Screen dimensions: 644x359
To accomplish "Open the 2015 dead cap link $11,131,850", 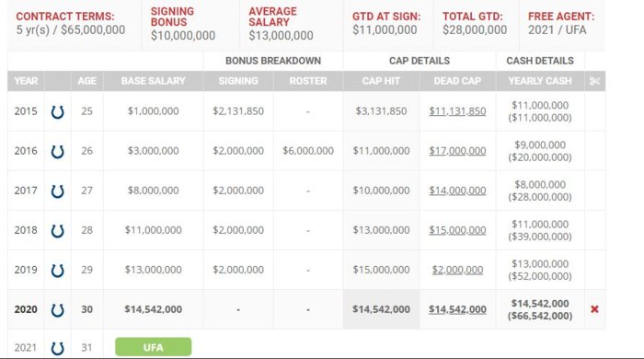I will [457, 111].
